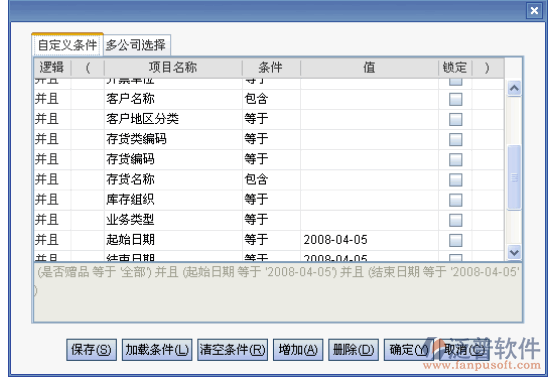Select logic cell 并且 for 业务类型 row
This screenshot has width=551, height=381.
[x=52, y=220]
